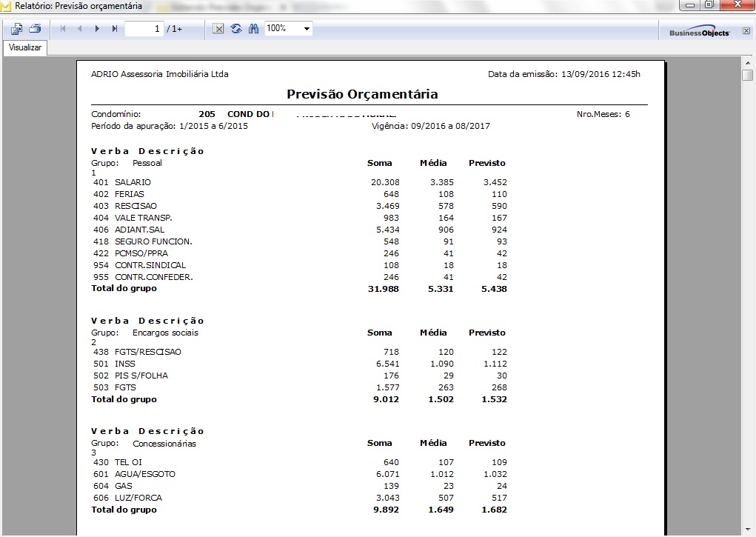Viewport: 756px width, 537px height.
Task: Go to the first page
Action: point(62,29)
